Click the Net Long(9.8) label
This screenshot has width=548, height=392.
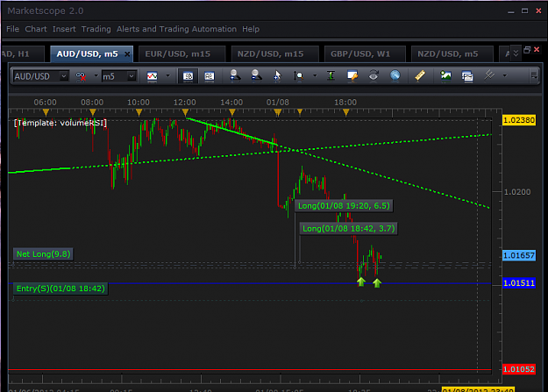[x=43, y=254]
